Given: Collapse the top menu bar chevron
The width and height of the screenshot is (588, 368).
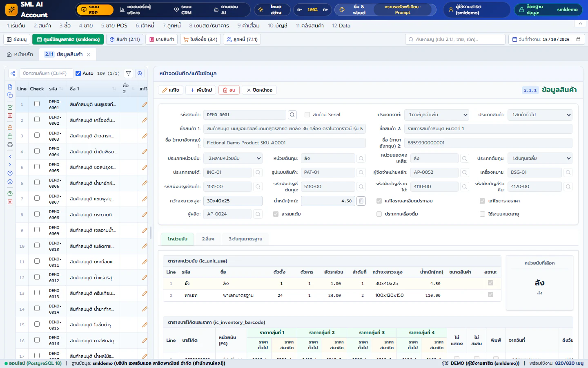Looking at the screenshot, I should (x=580, y=24).
